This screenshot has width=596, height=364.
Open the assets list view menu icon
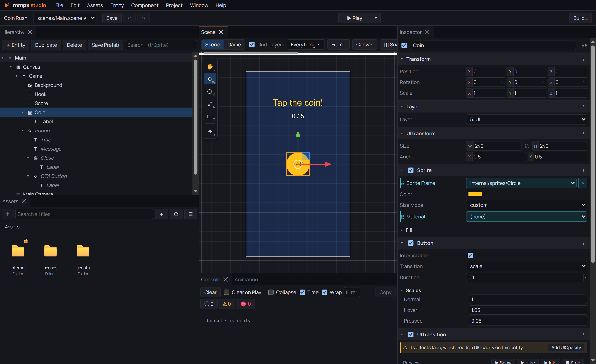click(191, 214)
